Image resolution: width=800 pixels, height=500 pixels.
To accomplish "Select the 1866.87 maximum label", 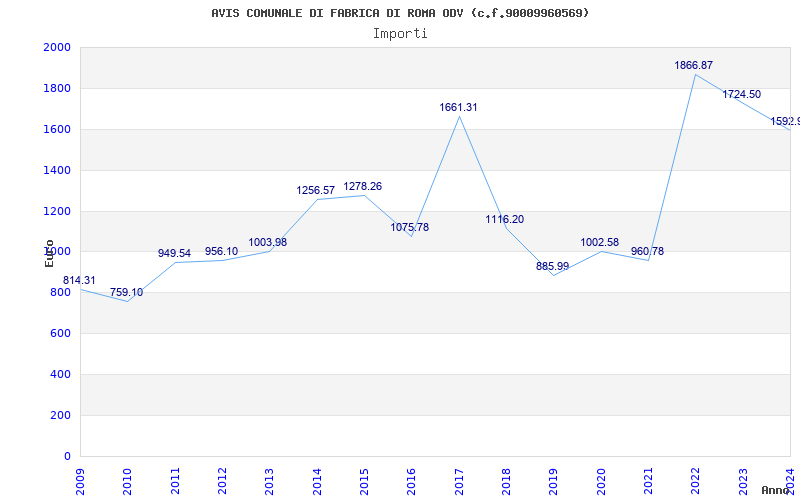I will coord(694,65).
